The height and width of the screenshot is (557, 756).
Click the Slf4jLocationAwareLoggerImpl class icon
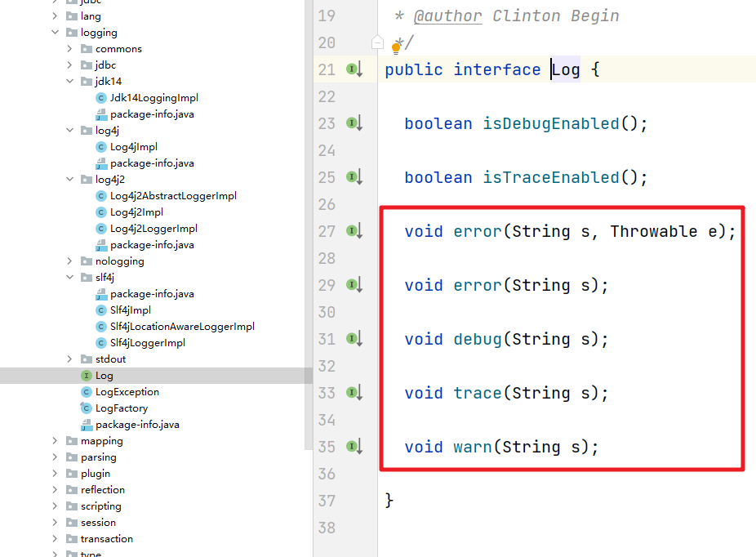click(100, 327)
